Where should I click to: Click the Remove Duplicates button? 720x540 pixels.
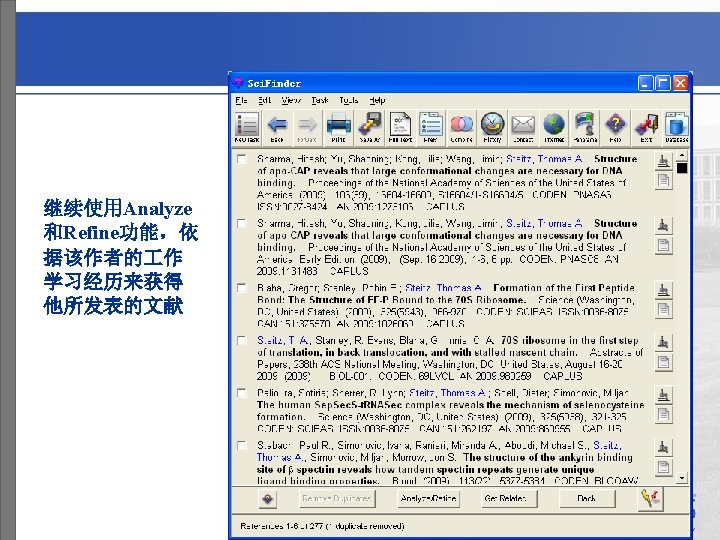point(337,499)
